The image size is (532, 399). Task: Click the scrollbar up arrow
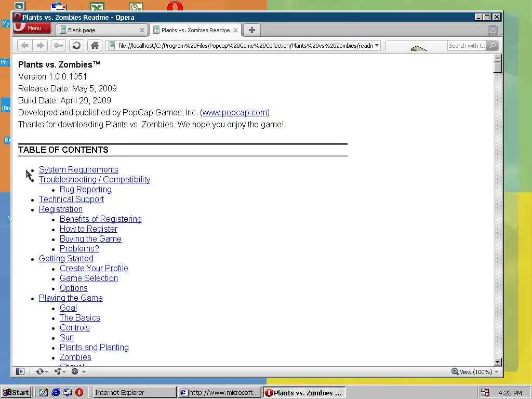(x=497, y=58)
